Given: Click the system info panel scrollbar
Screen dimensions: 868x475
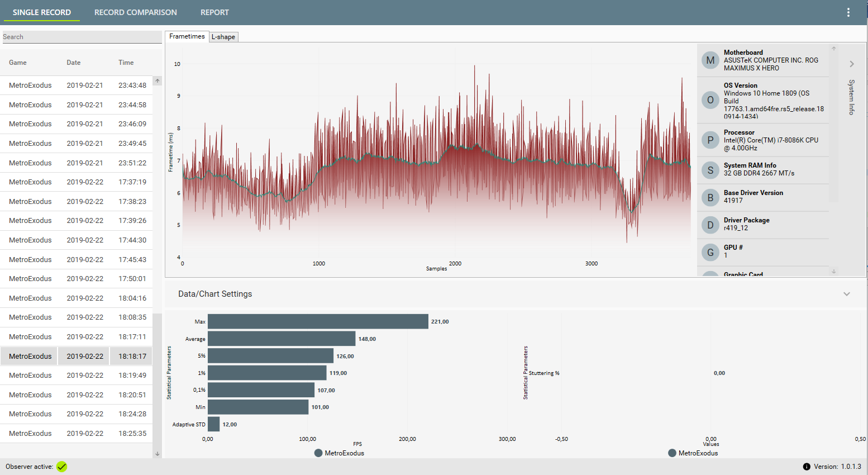Looking at the screenshot, I should [834, 127].
